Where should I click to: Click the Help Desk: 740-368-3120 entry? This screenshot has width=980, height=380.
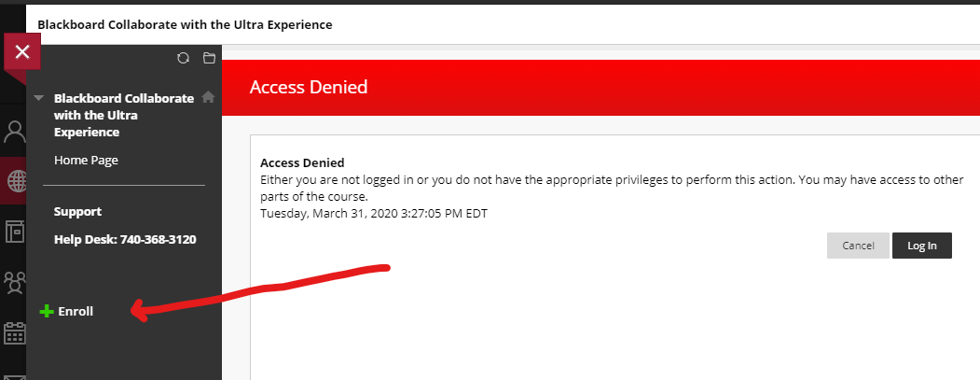[x=125, y=240]
